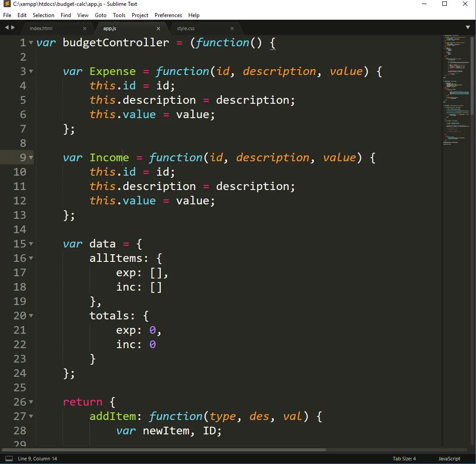The width and height of the screenshot is (476, 464).
Task: Open the Goto menu
Action: 101,15
